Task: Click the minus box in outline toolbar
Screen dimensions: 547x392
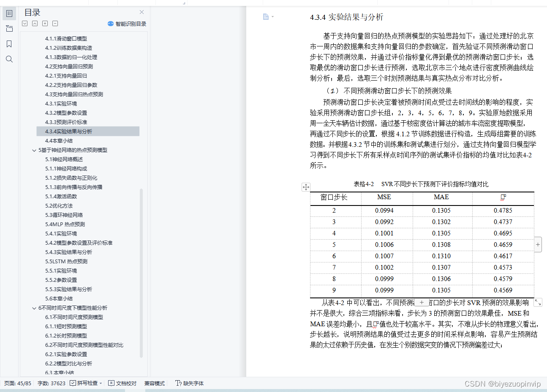Action: click(55, 24)
